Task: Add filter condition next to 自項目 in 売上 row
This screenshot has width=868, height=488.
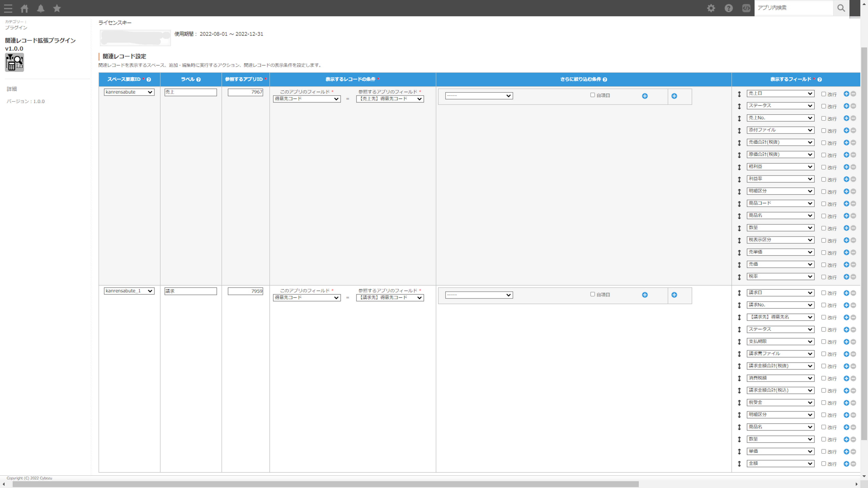Action: pyautogui.click(x=645, y=96)
